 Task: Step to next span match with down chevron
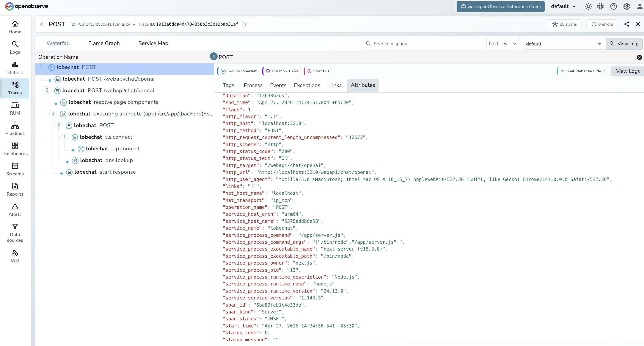[x=515, y=44]
